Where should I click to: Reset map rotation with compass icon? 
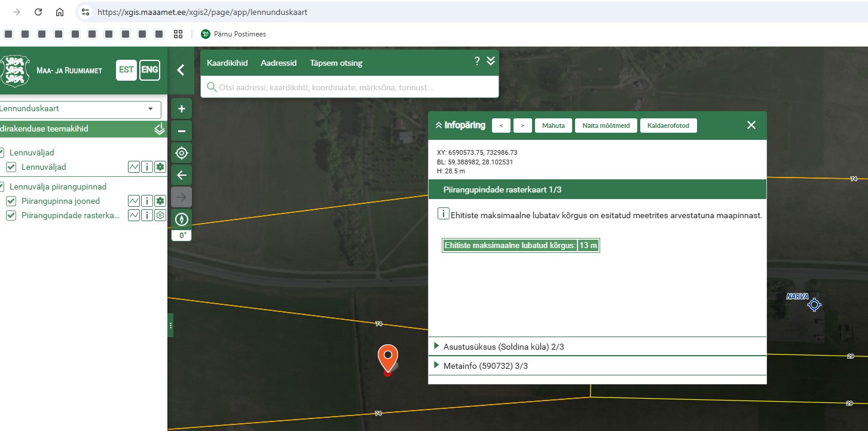pyautogui.click(x=182, y=219)
